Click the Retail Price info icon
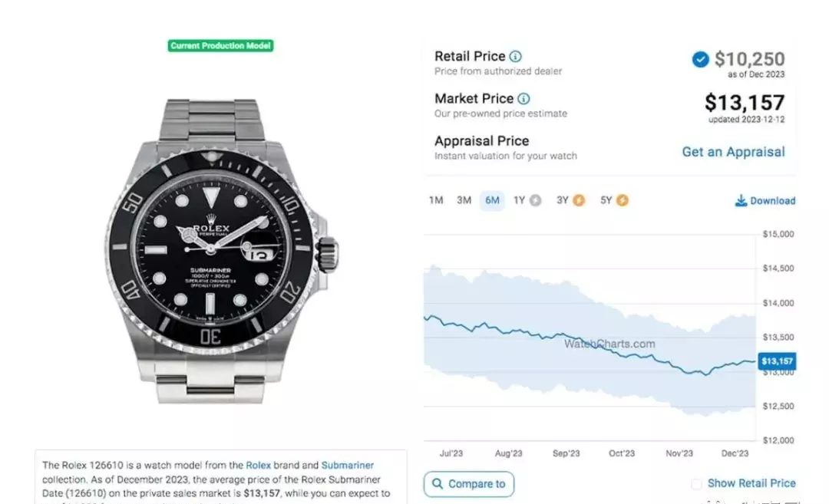Image resolution: width=829 pixels, height=504 pixels. click(x=516, y=56)
